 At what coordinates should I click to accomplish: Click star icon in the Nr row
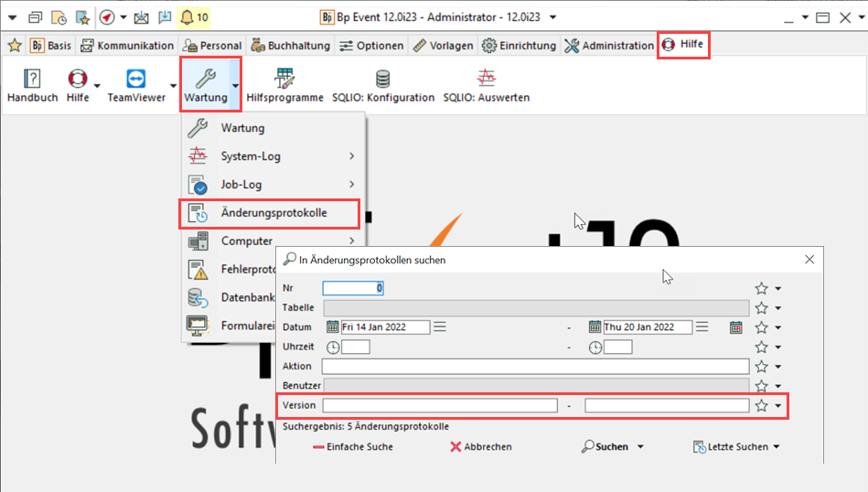pos(761,288)
